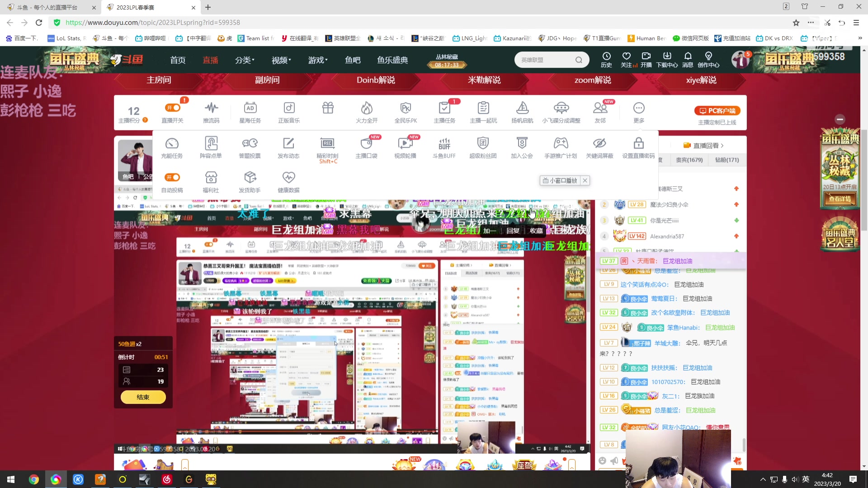Open 下载中心 download icon
868x488 pixels.
[x=667, y=59]
